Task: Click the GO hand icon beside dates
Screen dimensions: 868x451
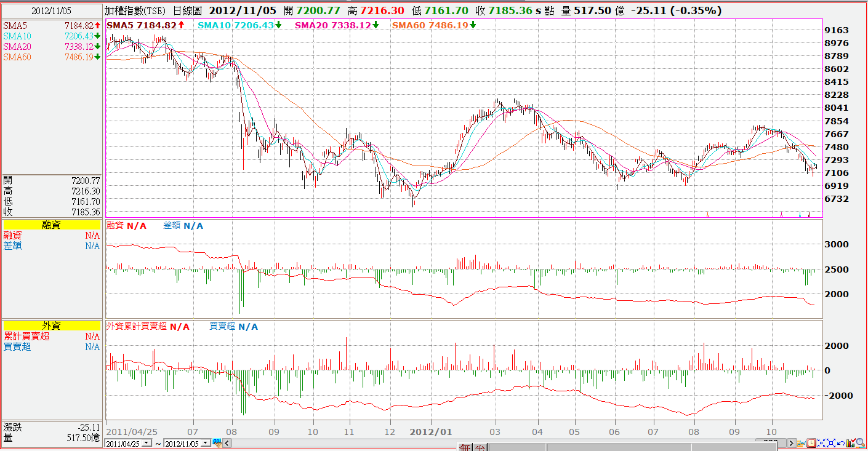Action: pyautogui.click(x=217, y=443)
